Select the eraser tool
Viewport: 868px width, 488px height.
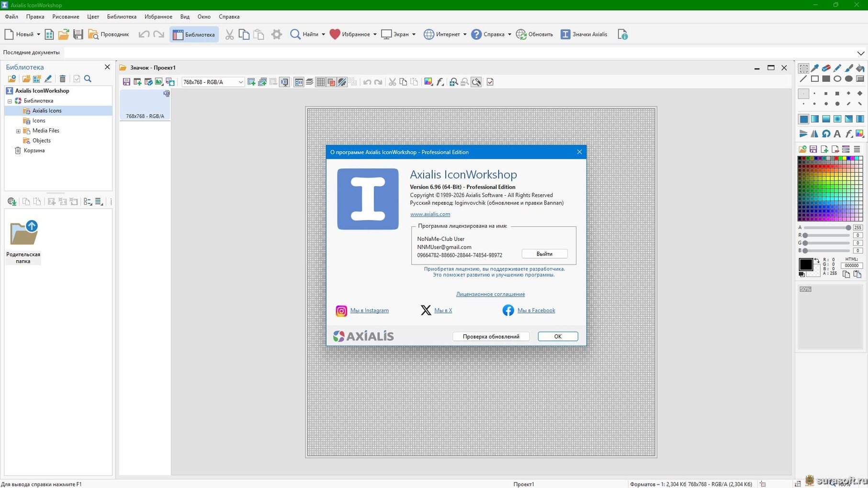(826, 68)
